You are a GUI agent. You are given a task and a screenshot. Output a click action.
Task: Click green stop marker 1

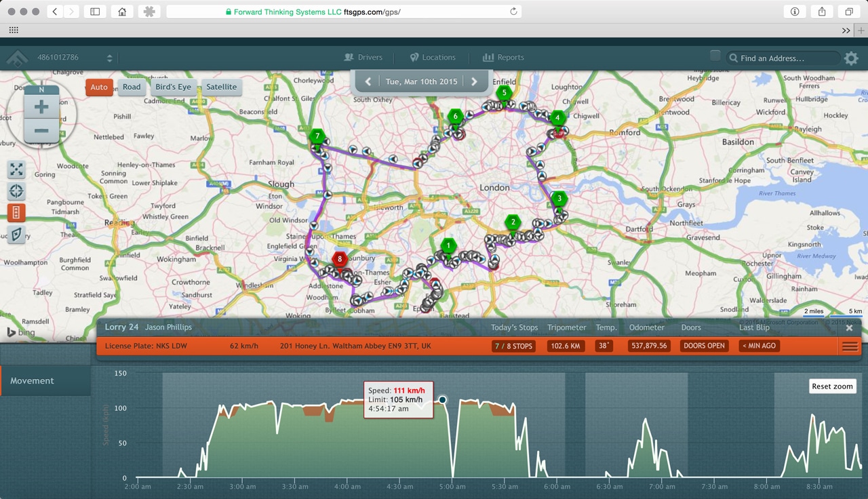point(448,245)
